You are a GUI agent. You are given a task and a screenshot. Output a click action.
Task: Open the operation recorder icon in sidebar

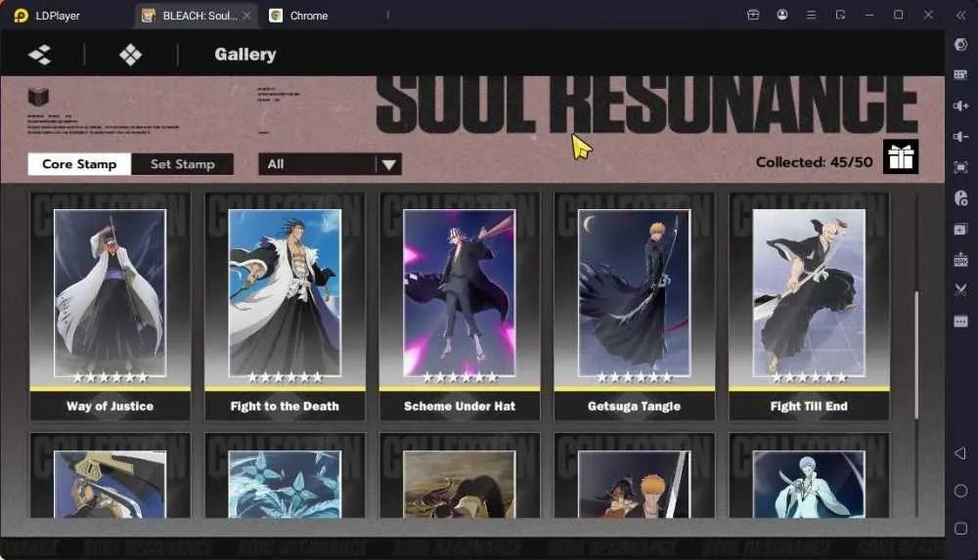point(960,197)
